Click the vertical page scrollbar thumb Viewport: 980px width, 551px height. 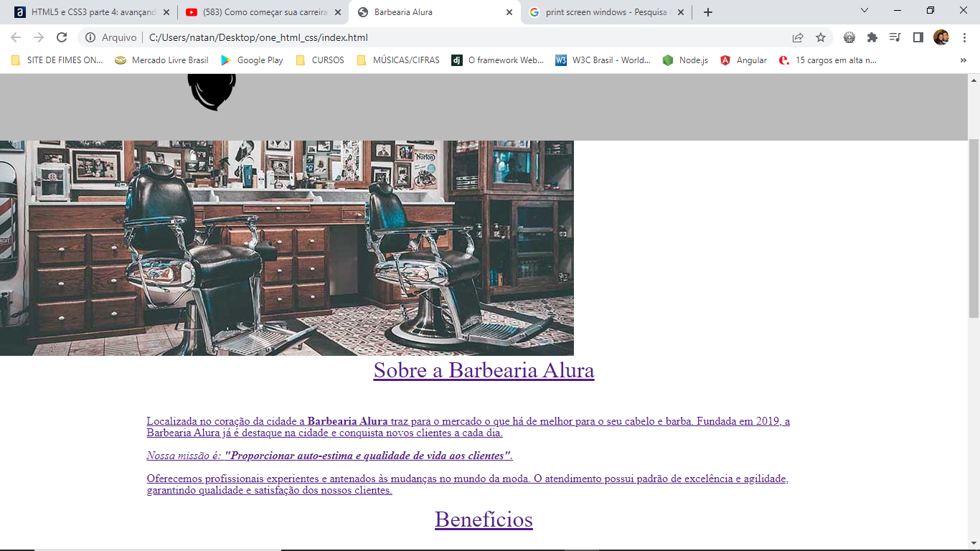[x=974, y=228]
